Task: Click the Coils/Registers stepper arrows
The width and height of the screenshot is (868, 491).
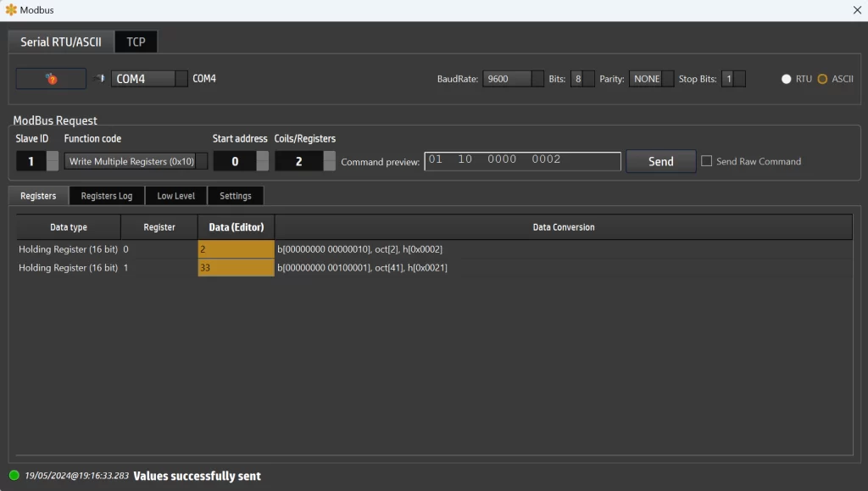Action: 330,161
